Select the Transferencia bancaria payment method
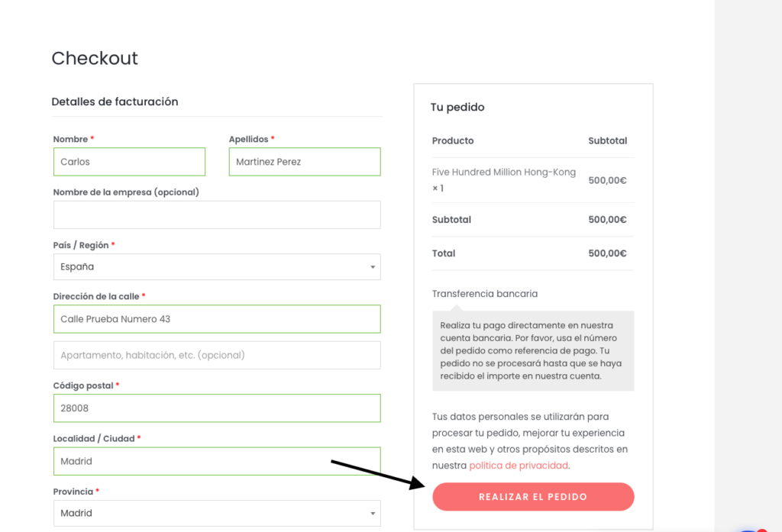The height and width of the screenshot is (532, 782). (485, 294)
